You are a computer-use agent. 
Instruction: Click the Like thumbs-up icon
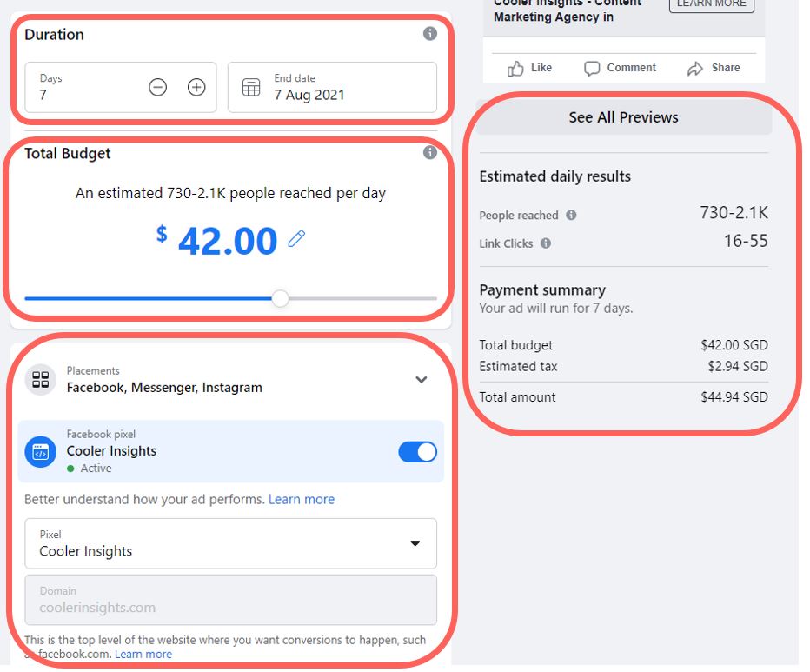coord(515,68)
